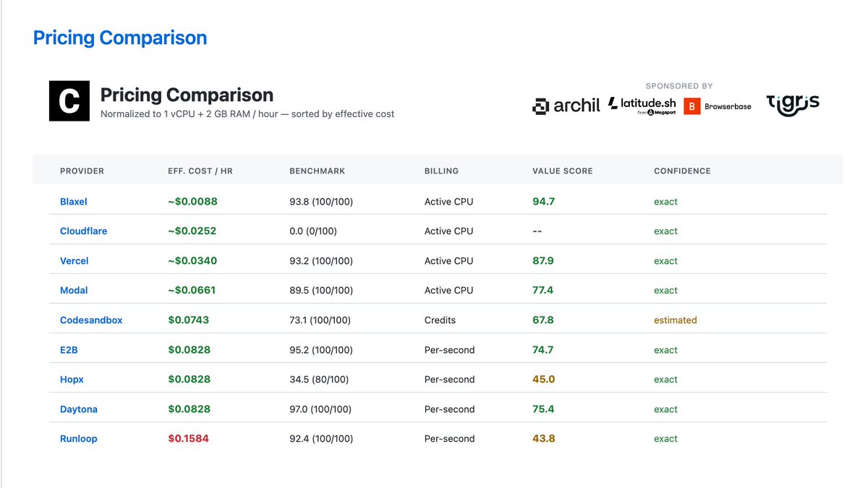The image size is (868, 488).
Task: Click value score 94.7
Action: 543,202
